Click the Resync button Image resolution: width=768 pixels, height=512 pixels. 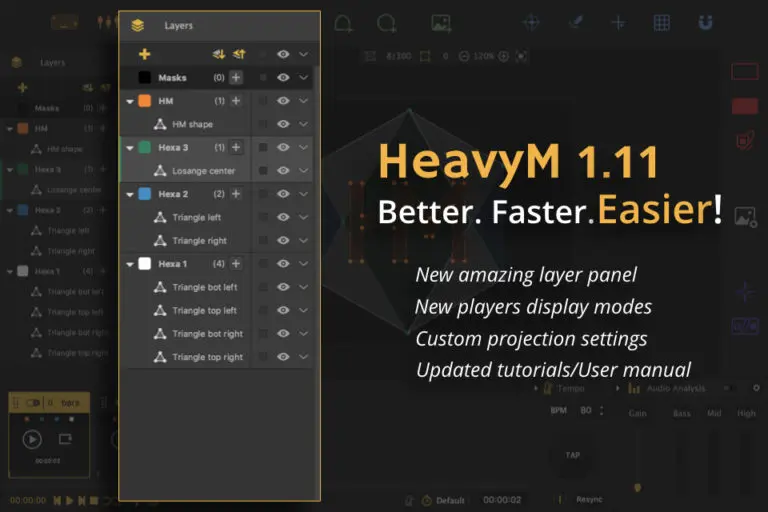pyautogui.click(x=589, y=499)
